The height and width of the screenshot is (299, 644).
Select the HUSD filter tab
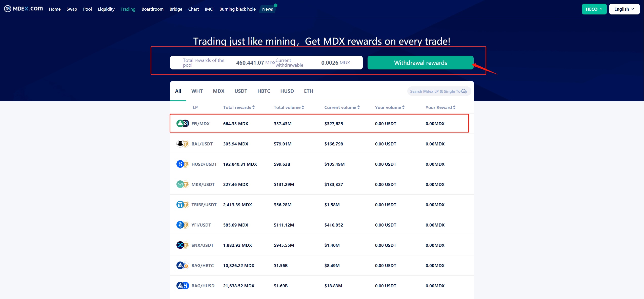287,91
